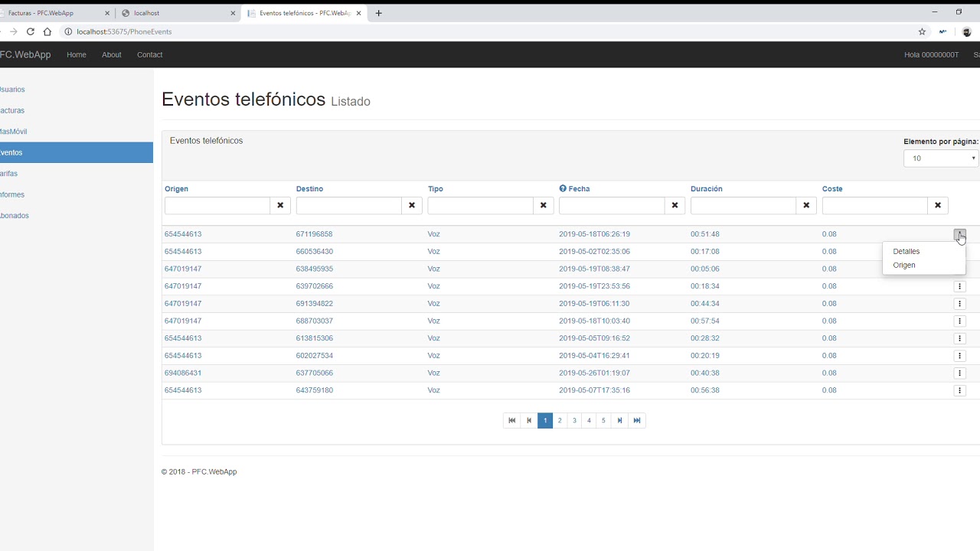Viewport: 980px width, 551px height.
Task: Click duration 00:05:06
Action: coord(705,269)
